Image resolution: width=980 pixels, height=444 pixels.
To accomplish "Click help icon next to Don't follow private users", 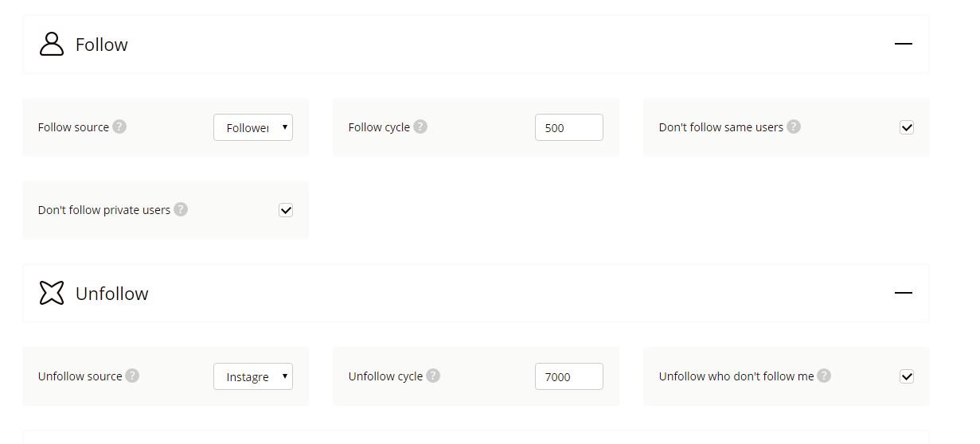I will [x=181, y=209].
